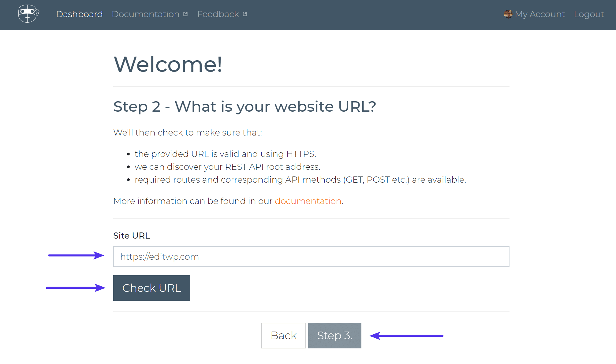Open the Feedback nav link
This screenshot has height=364, width=616.
tap(218, 14)
